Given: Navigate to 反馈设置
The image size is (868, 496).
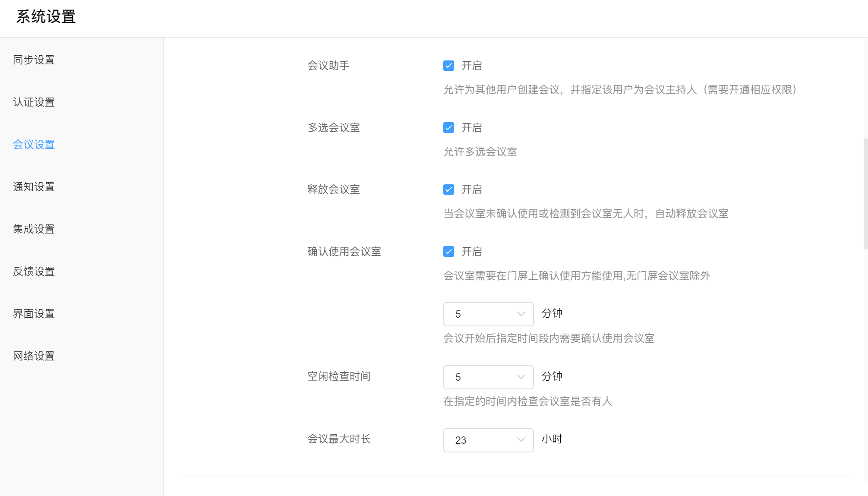Looking at the screenshot, I should pyautogui.click(x=34, y=272).
